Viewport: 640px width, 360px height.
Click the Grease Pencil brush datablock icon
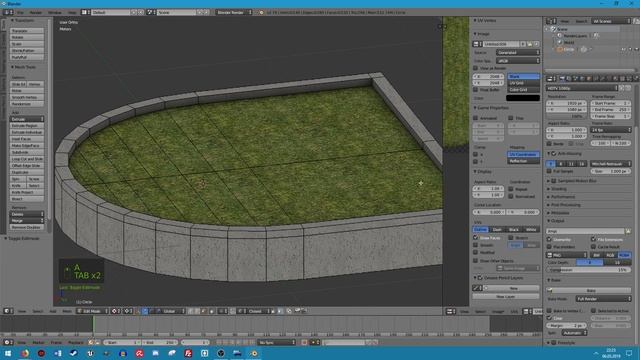pyautogui.click(x=477, y=288)
